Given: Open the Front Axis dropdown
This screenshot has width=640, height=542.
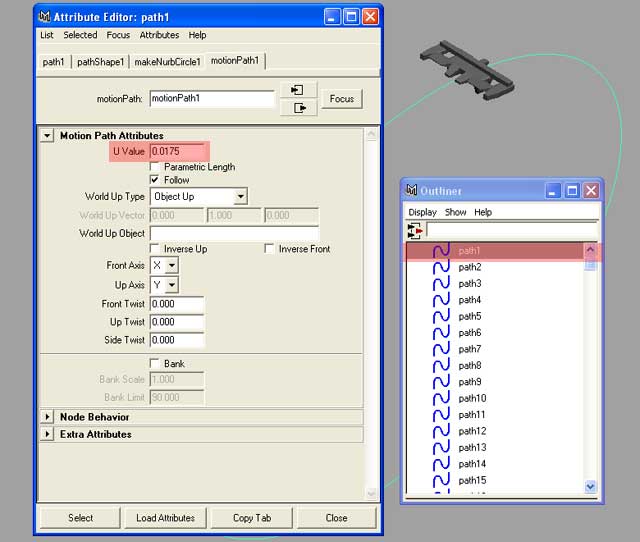Looking at the screenshot, I should click(x=164, y=265).
